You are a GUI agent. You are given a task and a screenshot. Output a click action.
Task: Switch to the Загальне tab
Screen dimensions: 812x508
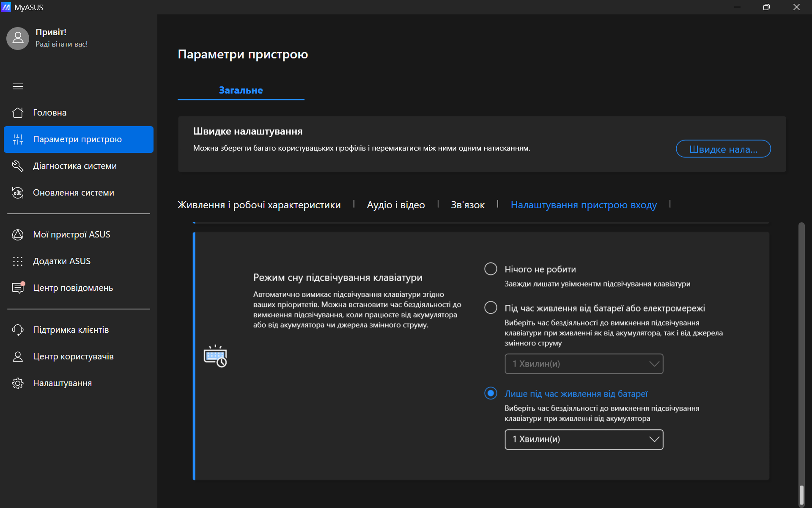[x=241, y=90]
